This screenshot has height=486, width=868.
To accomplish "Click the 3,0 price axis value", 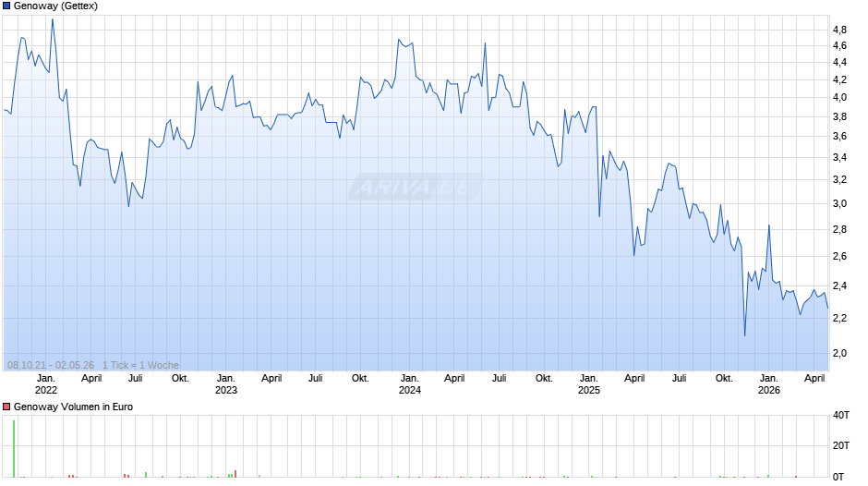I will pos(839,204).
